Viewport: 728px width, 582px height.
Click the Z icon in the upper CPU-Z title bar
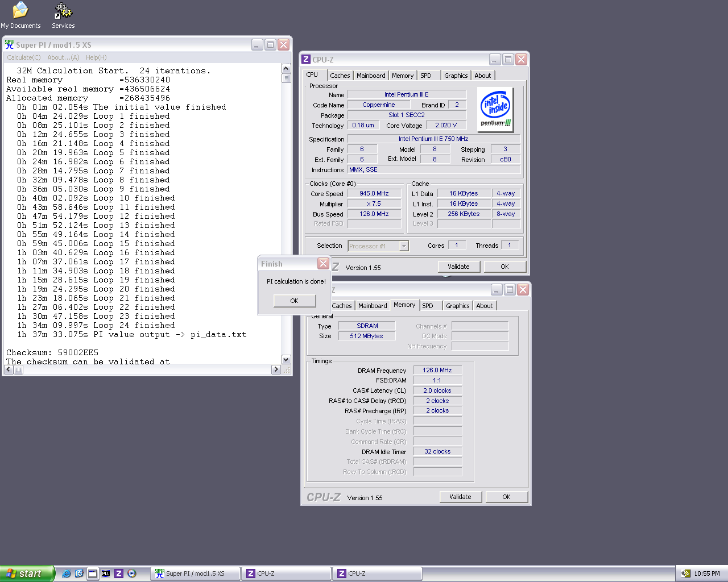pos(306,59)
